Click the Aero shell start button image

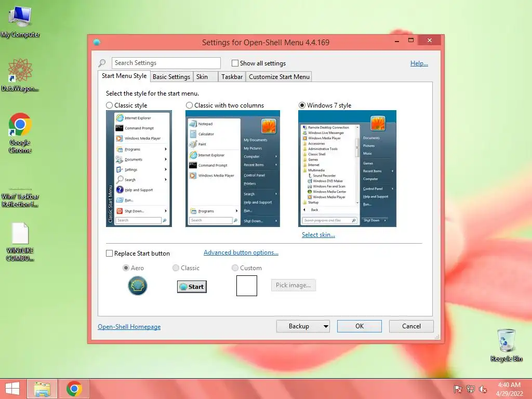(137, 286)
